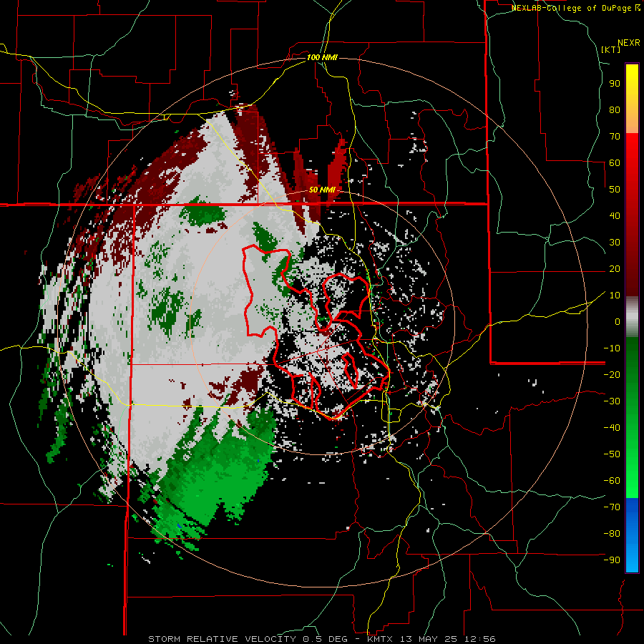Image resolution: width=644 pixels, height=644 pixels.
Task: Click the 50 value on the velocity scale
Action: 615,190
